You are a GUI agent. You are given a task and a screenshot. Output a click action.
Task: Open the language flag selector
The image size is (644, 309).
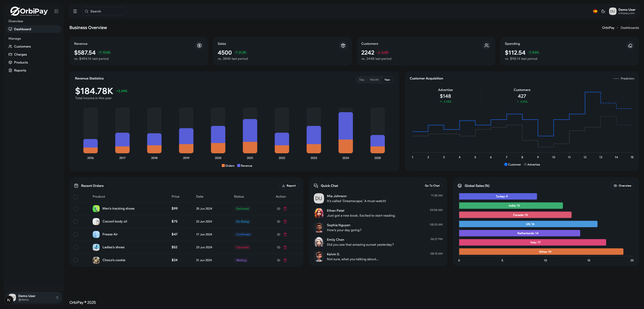(x=595, y=11)
